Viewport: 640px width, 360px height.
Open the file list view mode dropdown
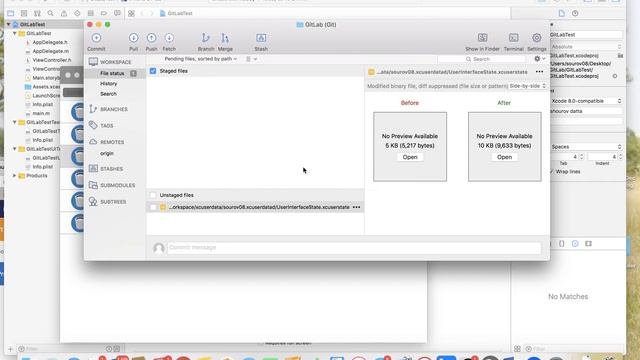tap(251, 59)
